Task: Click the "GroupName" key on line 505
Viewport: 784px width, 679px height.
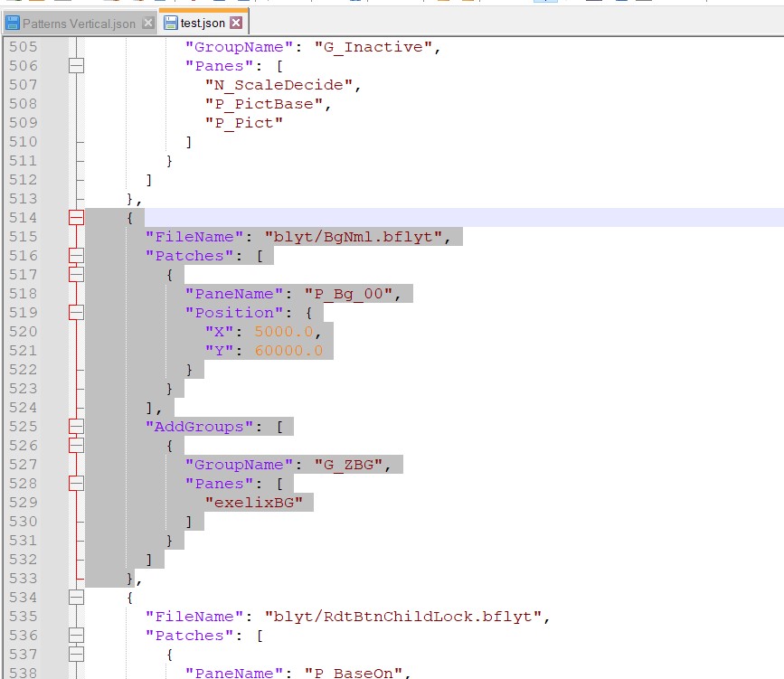Action: click(239, 47)
